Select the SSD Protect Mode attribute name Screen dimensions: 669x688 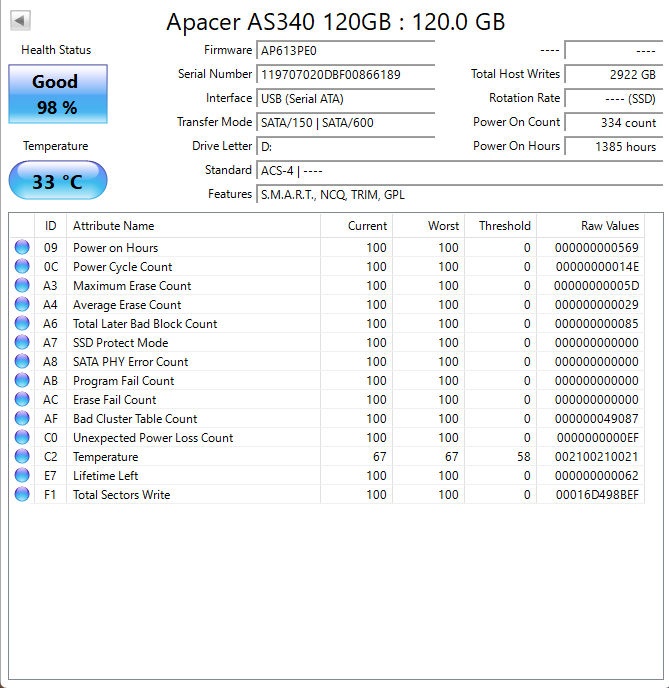coord(121,343)
